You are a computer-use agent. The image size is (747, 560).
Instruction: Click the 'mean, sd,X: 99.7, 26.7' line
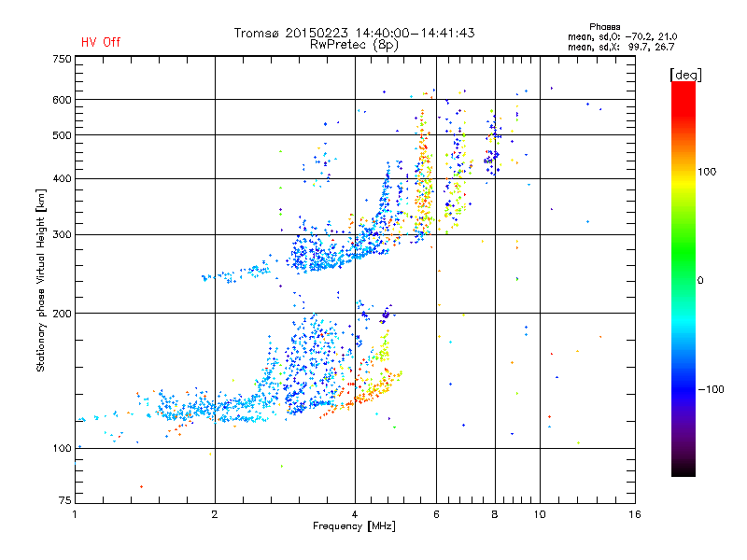click(621, 47)
